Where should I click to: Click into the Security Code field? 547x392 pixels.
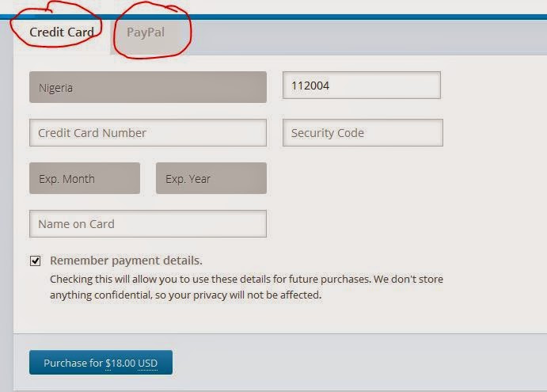[x=362, y=133]
